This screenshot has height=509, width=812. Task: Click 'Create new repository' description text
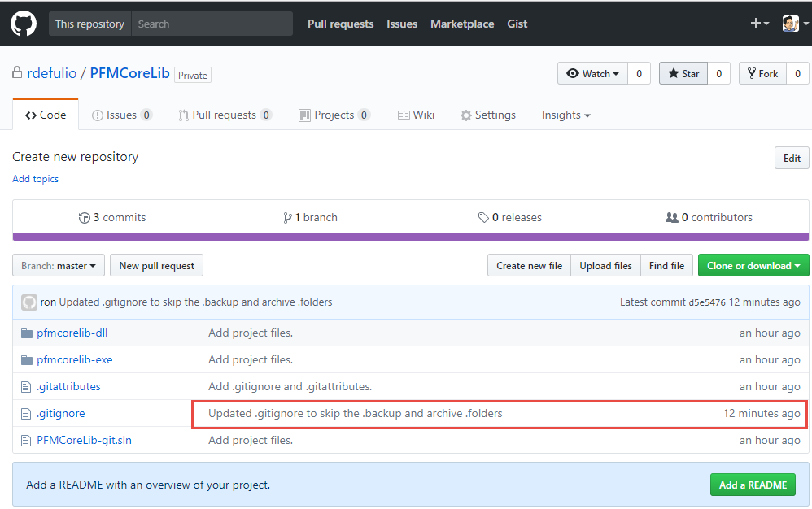point(76,157)
